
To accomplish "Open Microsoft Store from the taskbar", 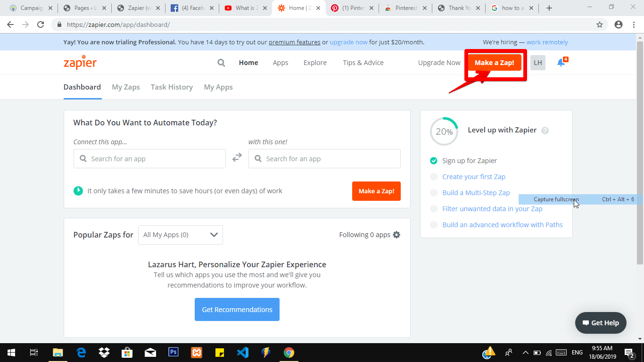I will pos(127,353).
